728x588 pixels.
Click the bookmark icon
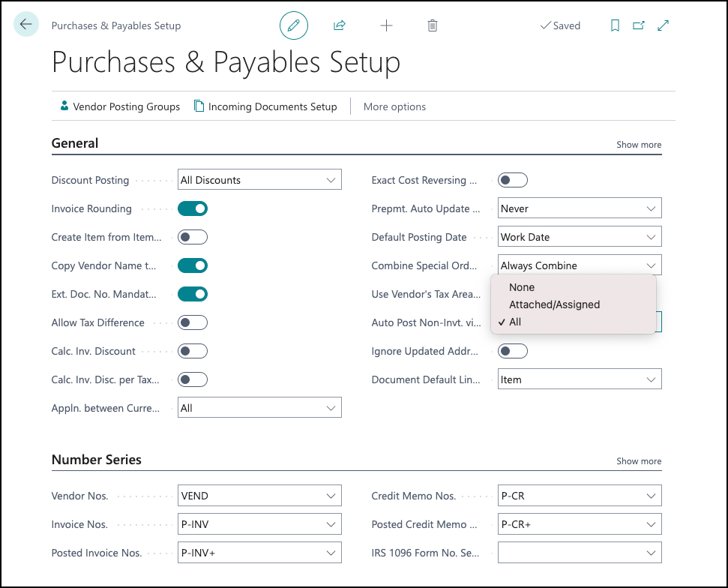pyautogui.click(x=615, y=25)
